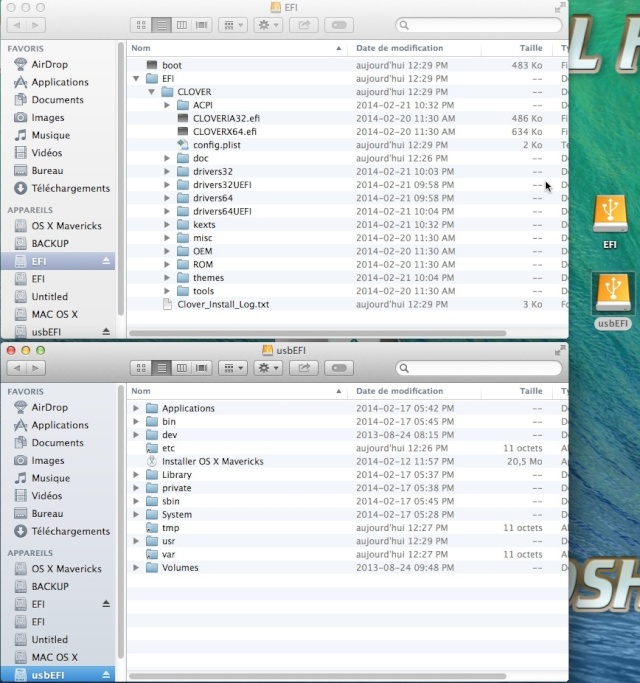Click search field in usbEFI window
This screenshot has width=640, height=683.
pos(478,368)
